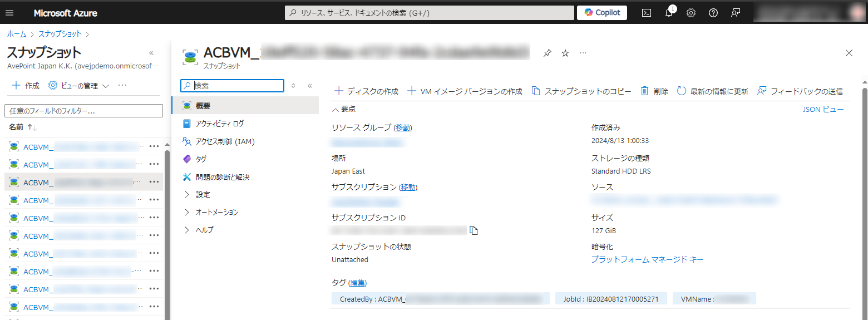868x320 pixels.
Task: Open list toolbar overflow ellipsis
Action: pyautogui.click(x=123, y=86)
